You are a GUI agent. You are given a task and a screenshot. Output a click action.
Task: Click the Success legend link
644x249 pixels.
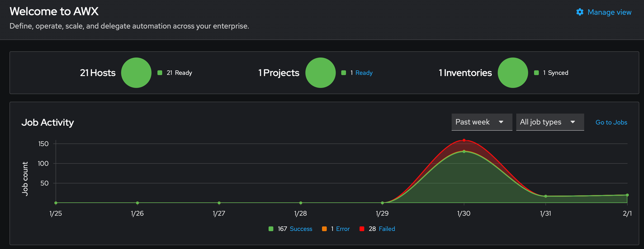[301, 229]
